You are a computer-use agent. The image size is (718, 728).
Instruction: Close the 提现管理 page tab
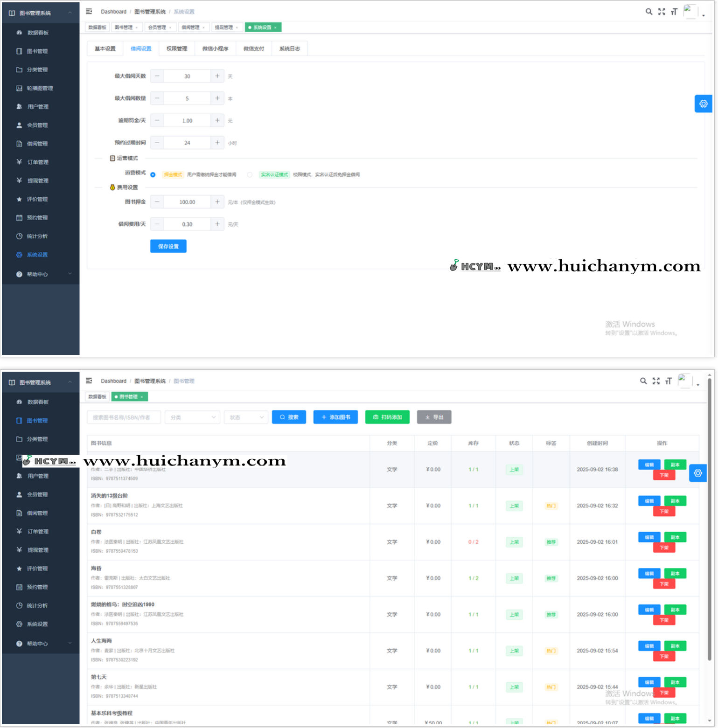pyautogui.click(x=237, y=28)
